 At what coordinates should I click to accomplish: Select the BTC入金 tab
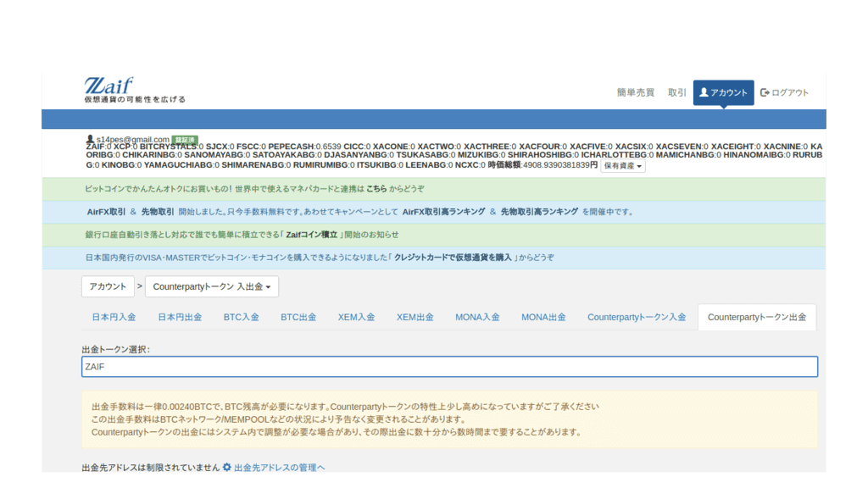pos(241,318)
